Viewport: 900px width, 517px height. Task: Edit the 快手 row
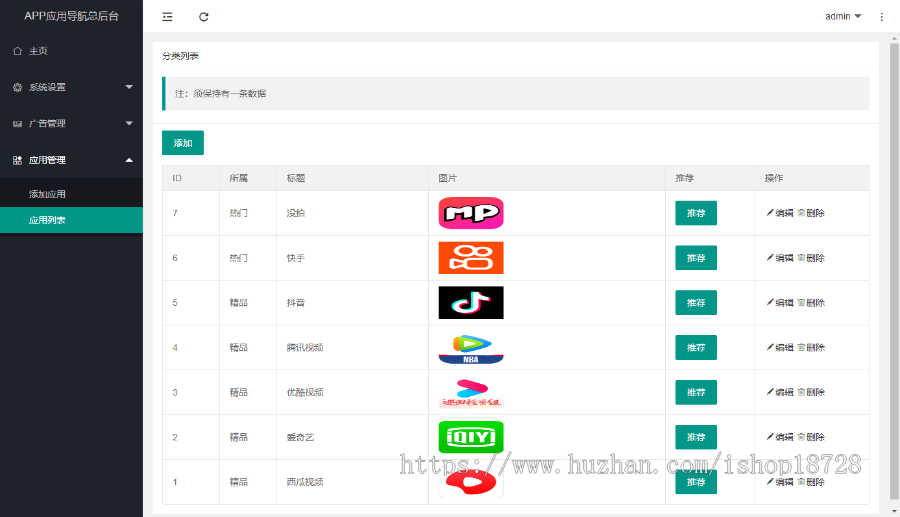tap(779, 258)
